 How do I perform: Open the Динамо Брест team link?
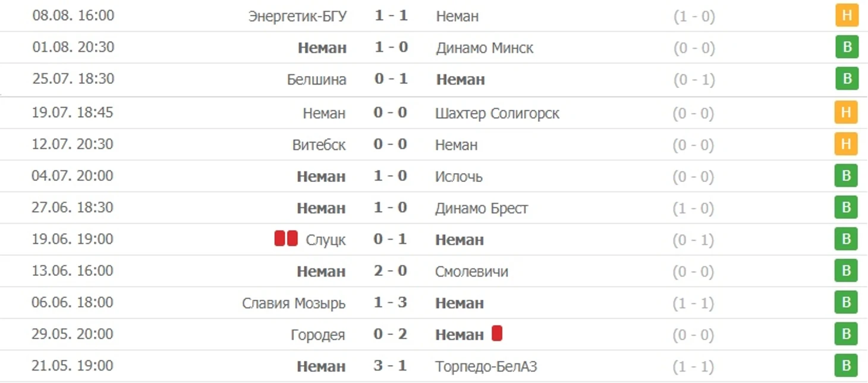(482, 208)
